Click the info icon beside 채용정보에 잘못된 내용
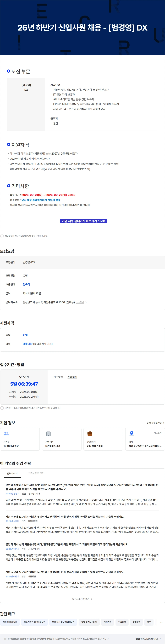 point(2,236)
